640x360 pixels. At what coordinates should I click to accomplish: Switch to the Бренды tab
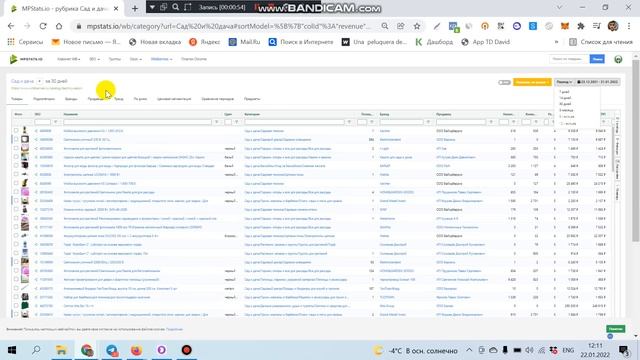coord(71,99)
